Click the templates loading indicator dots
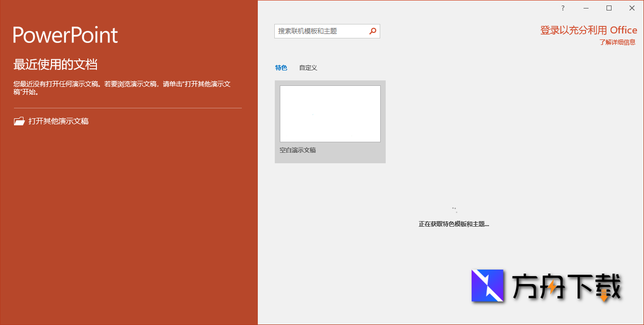Viewport: 644px width, 325px height. point(454,209)
